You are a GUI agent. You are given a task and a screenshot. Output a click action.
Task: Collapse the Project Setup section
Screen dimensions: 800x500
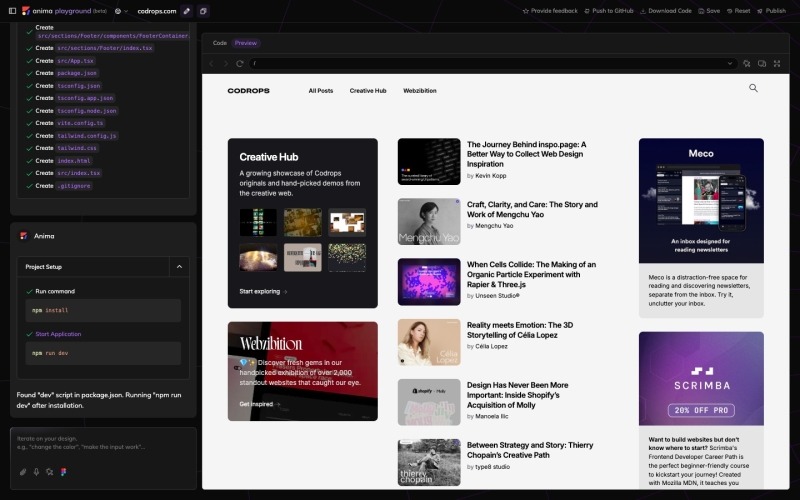[179, 267]
